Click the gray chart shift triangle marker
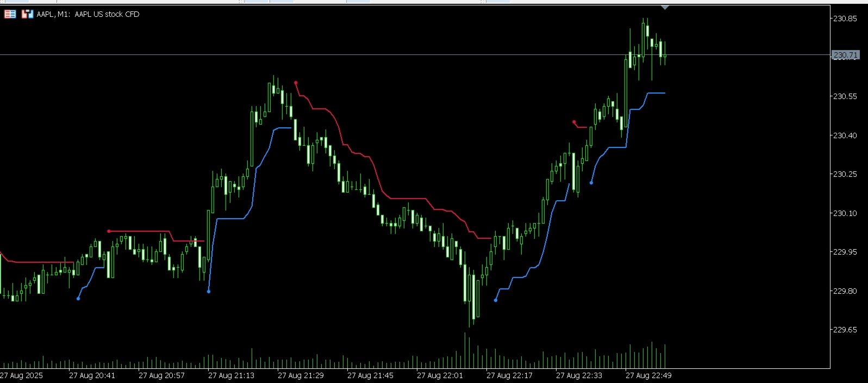 tap(665, 8)
